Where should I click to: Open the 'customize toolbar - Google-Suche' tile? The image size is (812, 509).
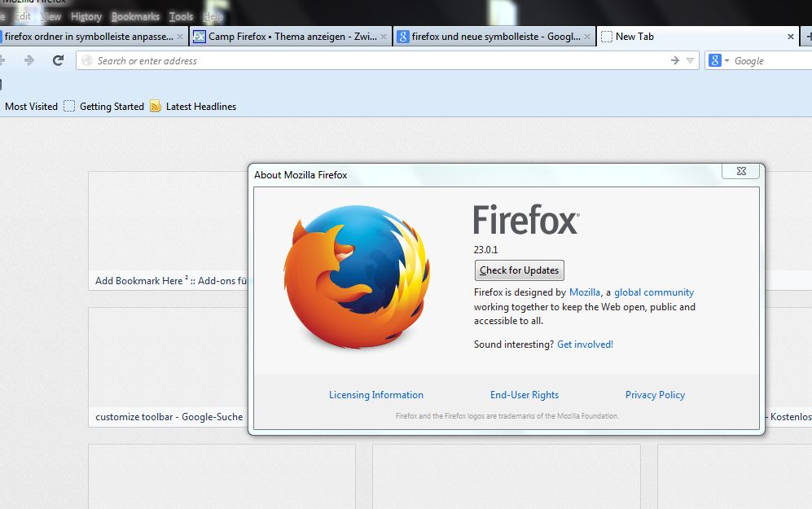tap(168, 367)
